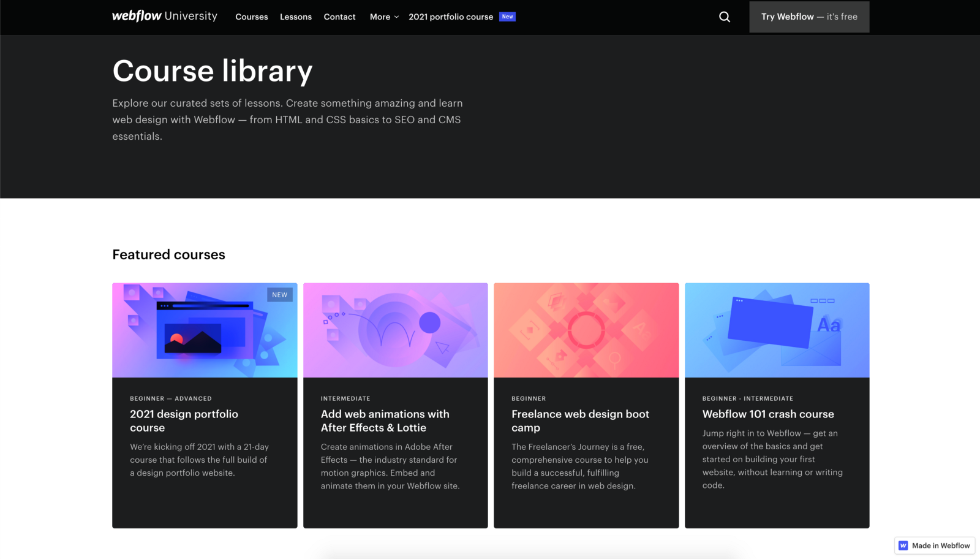Click the NEW badge on the portfolio course card
980x559 pixels.
coord(279,295)
